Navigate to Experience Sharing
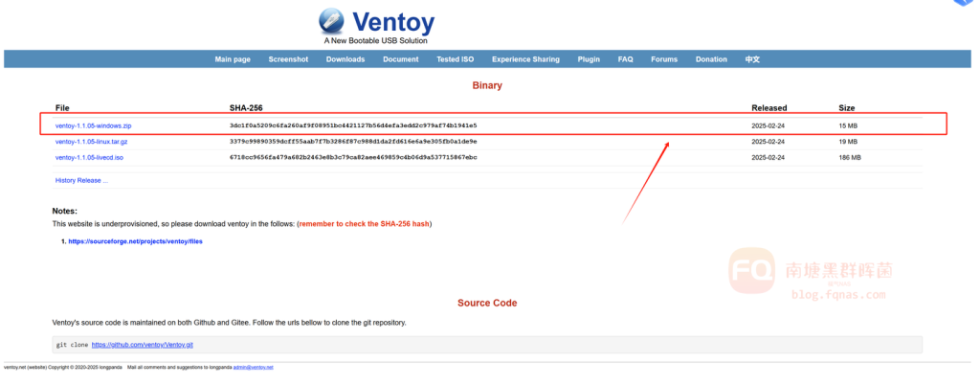This screenshot has width=980, height=385. (525, 59)
